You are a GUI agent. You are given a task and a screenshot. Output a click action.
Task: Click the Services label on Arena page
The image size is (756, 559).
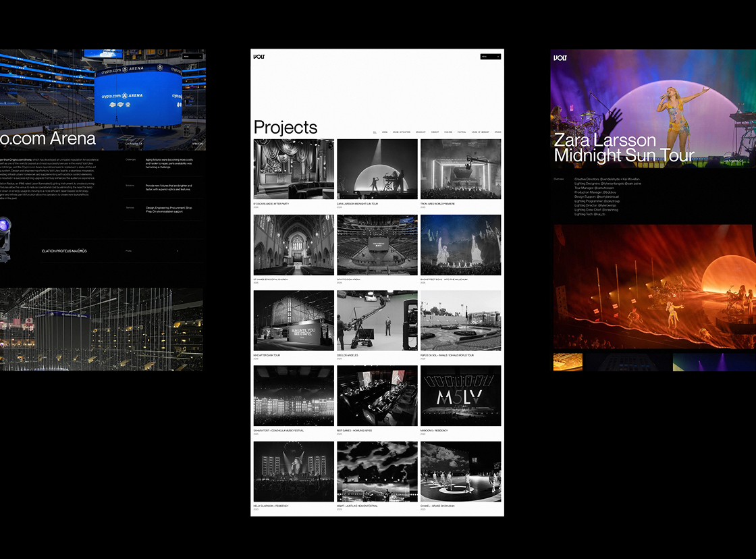point(130,208)
